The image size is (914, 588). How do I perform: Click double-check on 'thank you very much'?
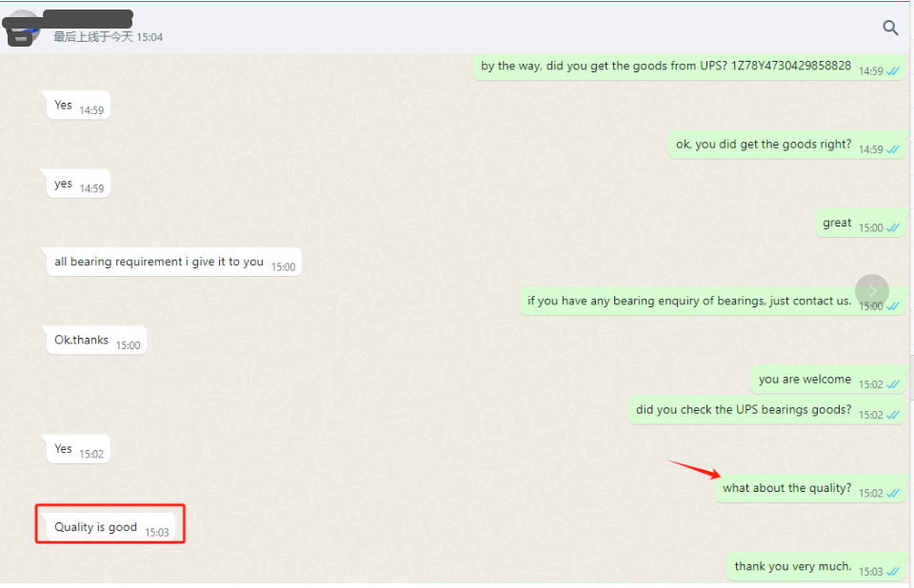pyautogui.click(x=892, y=572)
